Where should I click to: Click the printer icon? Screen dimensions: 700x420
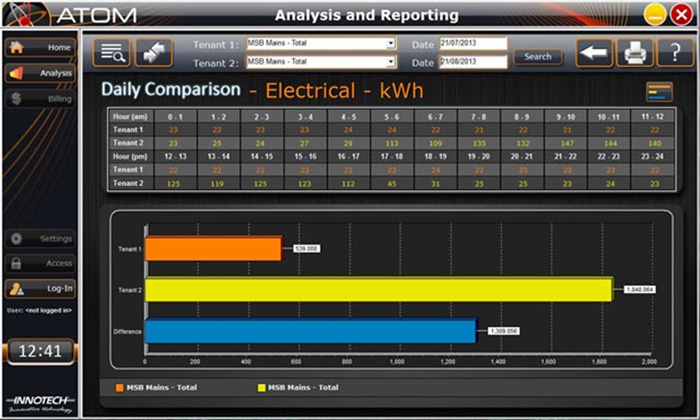[x=634, y=53]
